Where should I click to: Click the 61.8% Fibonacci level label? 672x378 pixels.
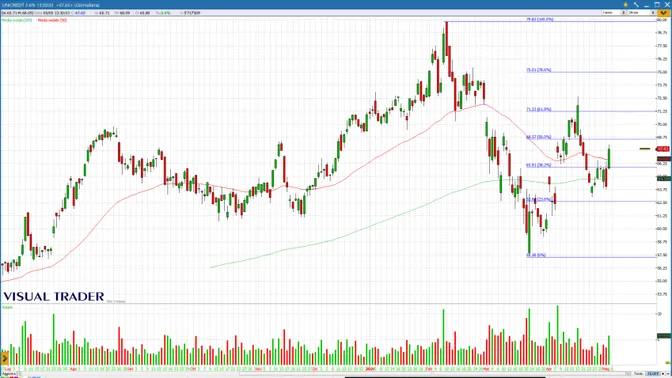(x=539, y=109)
